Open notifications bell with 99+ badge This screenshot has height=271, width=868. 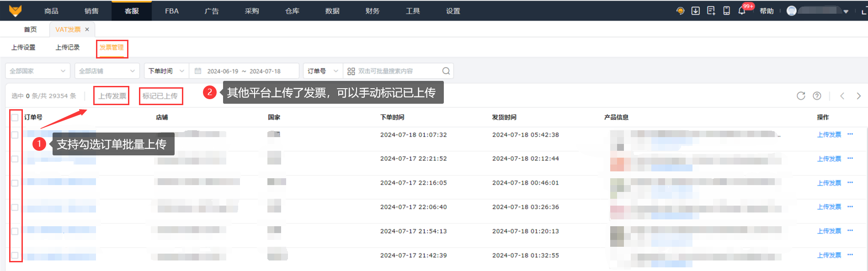(742, 11)
